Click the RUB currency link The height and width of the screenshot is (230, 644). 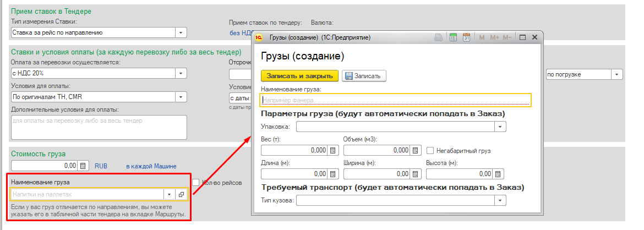101,166
